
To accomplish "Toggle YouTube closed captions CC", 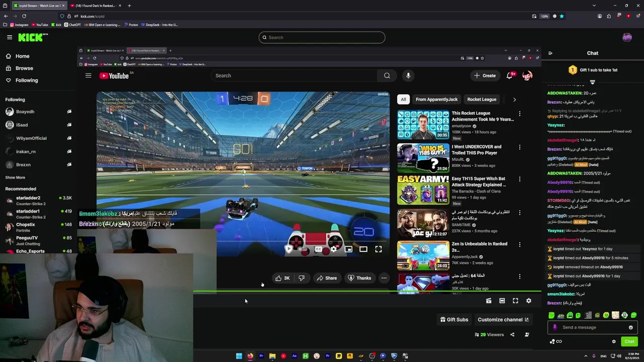I will click(x=318, y=249).
